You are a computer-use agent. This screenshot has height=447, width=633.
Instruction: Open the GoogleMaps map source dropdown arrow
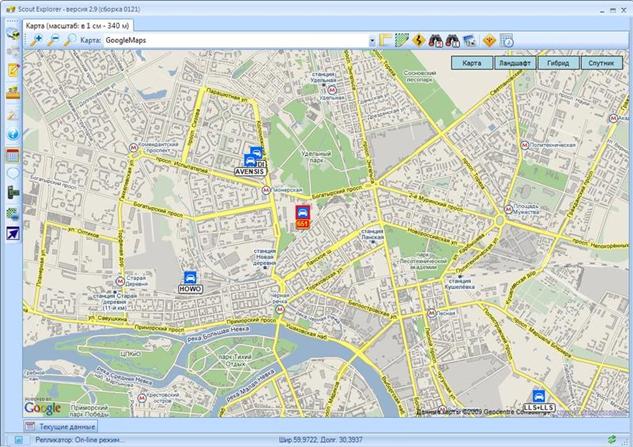[x=372, y=41]
